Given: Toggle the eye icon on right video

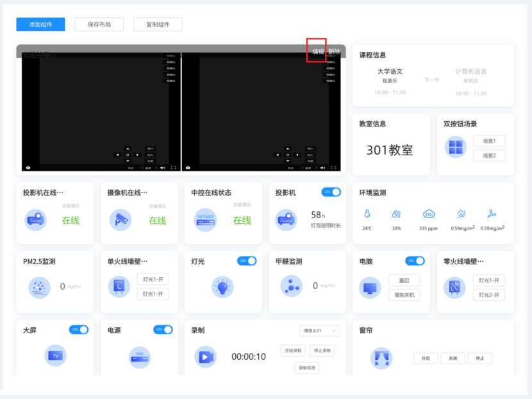Looking at the screenshot, I should (x=188, y=168).
